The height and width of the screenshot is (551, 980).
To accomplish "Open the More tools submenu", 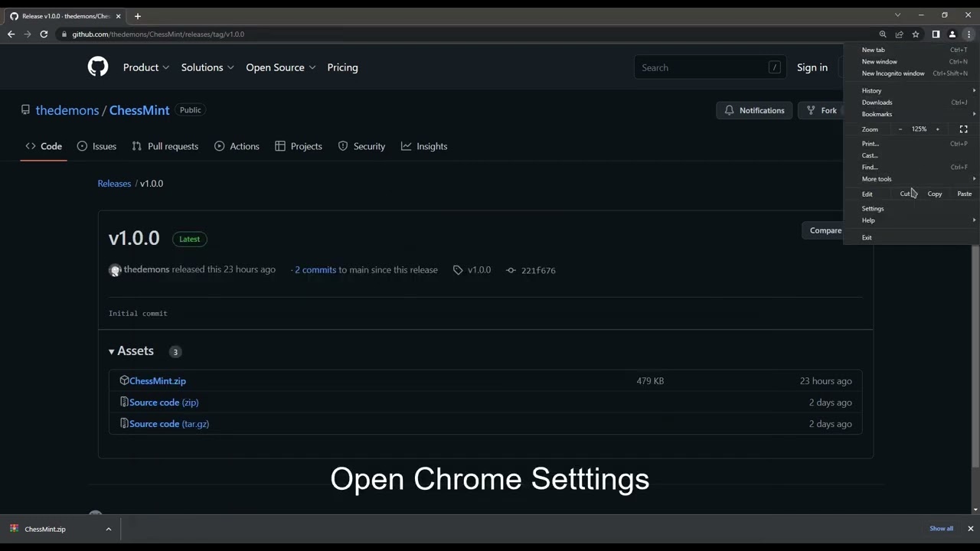I will (x=911, y=179).
